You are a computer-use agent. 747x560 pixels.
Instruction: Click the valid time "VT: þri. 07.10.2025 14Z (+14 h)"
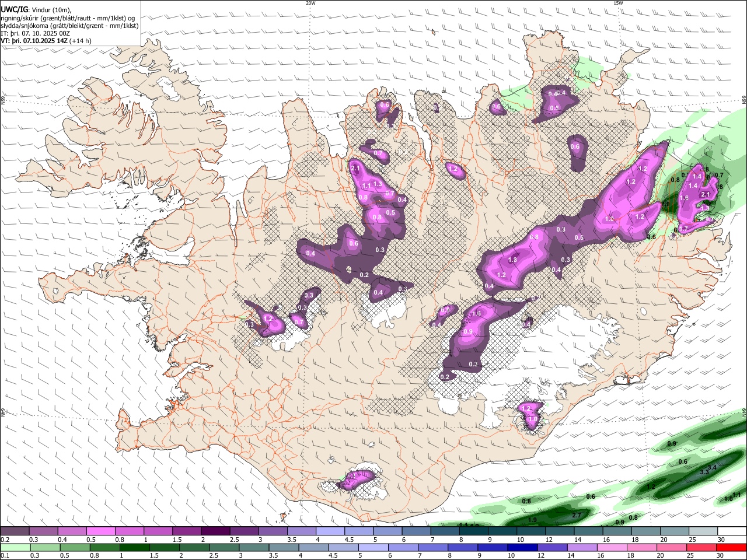[46, 41]
